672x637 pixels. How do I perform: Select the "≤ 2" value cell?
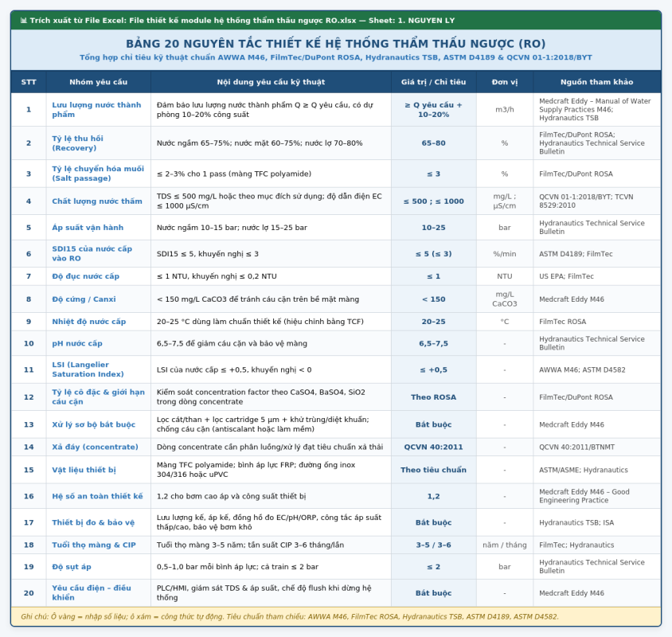[x=434, y=567]
